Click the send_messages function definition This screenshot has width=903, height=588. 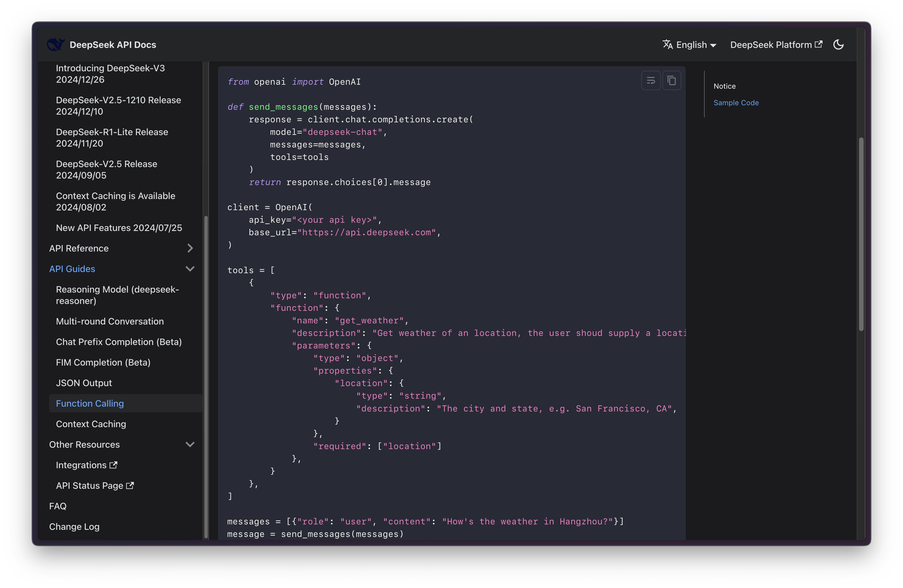click(283, 107)
